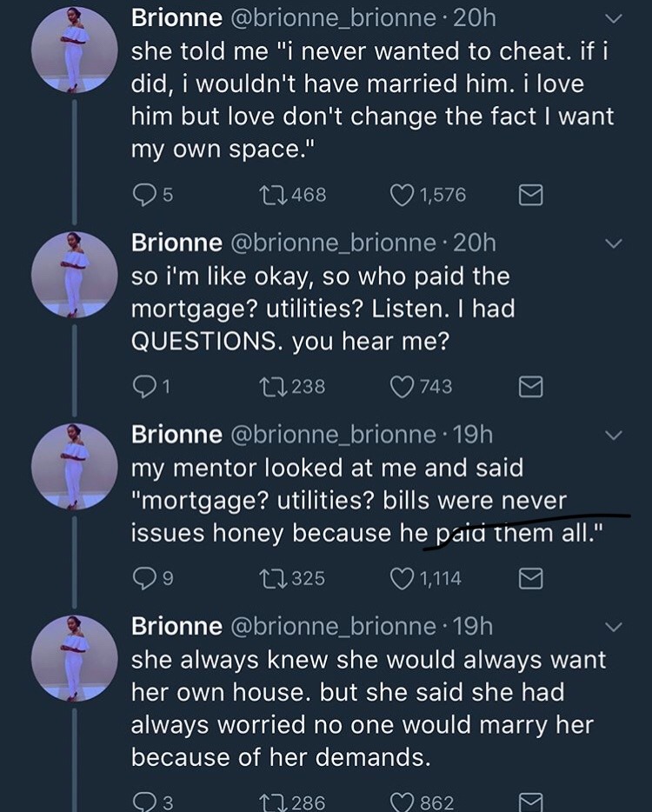Screen dimensions: 652x812
Task: Expand options chevron on the QUESTIONS tweet
Action: (x=613, y=244)
